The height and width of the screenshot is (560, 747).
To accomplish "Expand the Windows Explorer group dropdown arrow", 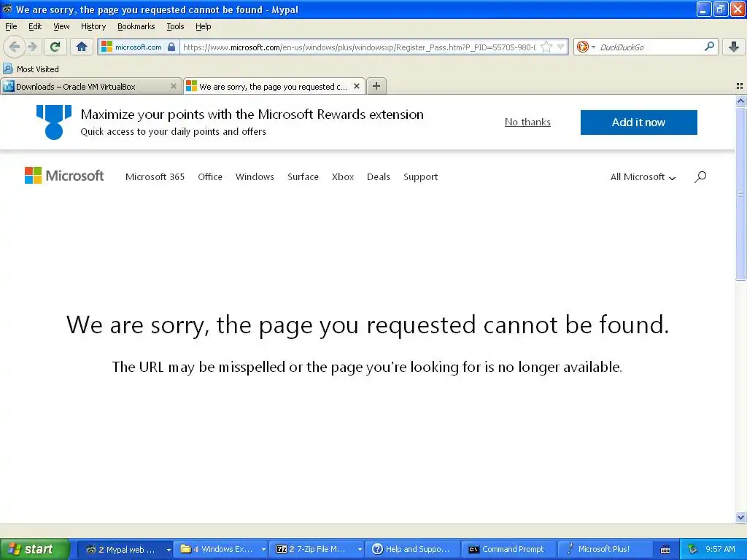I will 263,550.
